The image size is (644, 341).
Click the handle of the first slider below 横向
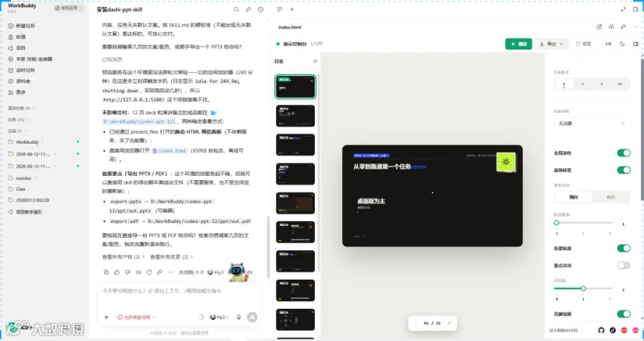tap(557, 223)
